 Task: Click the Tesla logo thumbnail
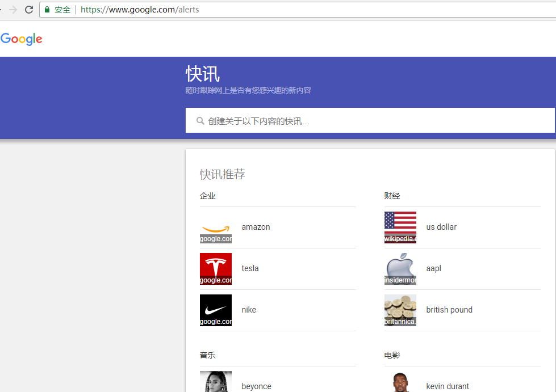point(215,268)
